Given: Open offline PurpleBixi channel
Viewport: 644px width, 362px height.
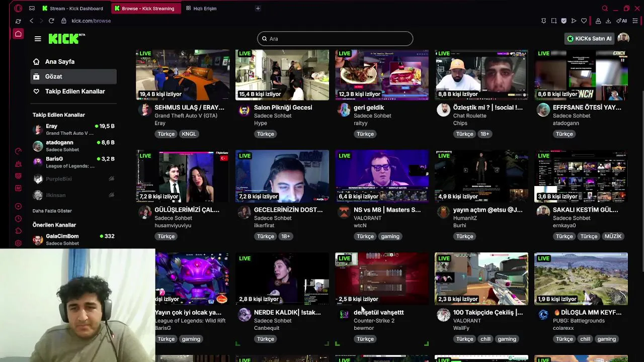Looking at the screenshot, I should (73, 178).
